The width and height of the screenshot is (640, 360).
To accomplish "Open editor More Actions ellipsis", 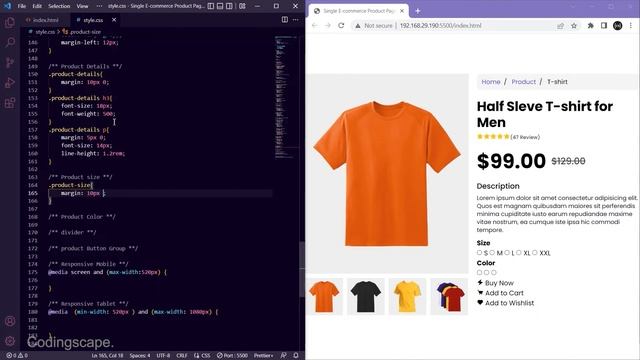I will [296, 20].
